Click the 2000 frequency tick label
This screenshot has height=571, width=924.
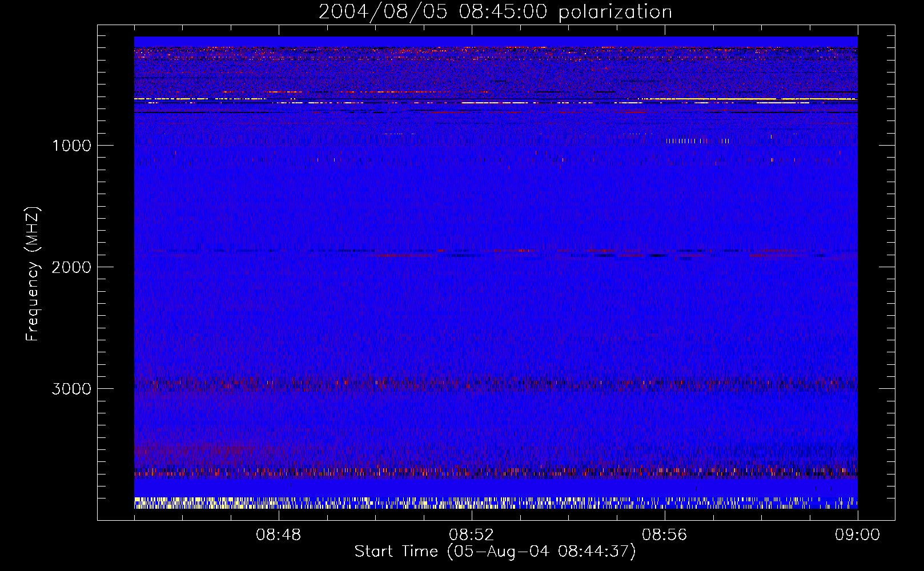click(x=71, y=267)
